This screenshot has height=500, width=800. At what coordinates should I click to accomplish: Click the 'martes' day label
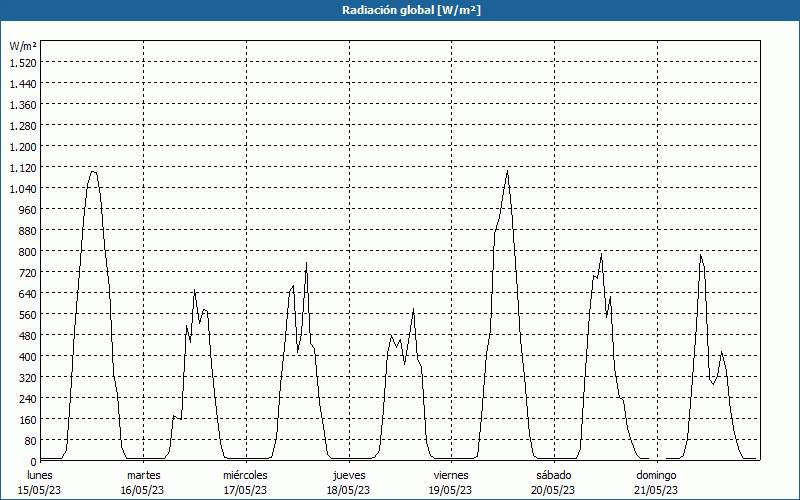(x=143, y=475)
